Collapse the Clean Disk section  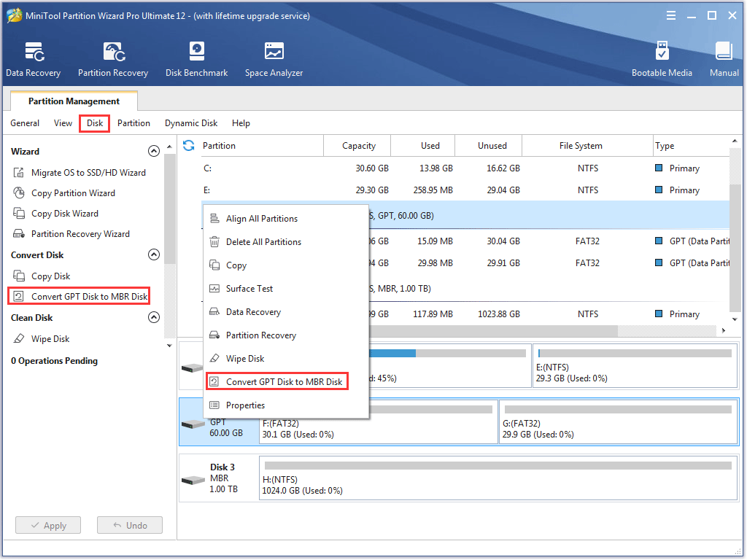[x=154, y=317]
